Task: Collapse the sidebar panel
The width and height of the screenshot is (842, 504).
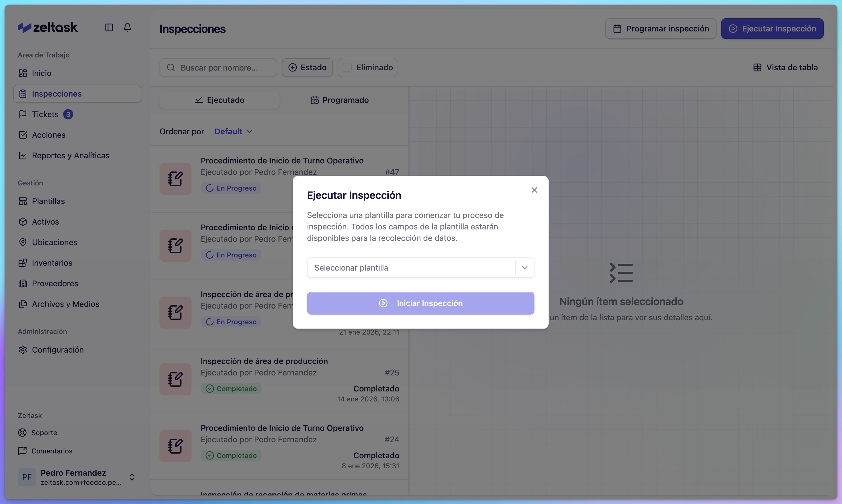Action: [x=109, y=27]
